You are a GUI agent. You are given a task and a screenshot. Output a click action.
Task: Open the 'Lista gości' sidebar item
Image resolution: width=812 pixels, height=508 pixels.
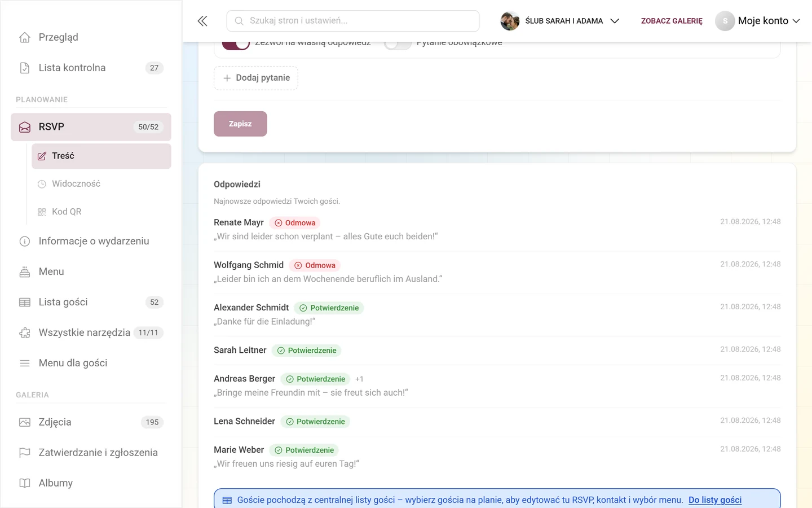[x=91, y=303]
